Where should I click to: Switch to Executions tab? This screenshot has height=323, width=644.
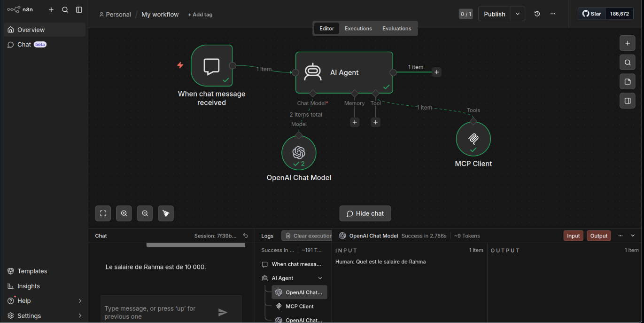coord(358,28)
